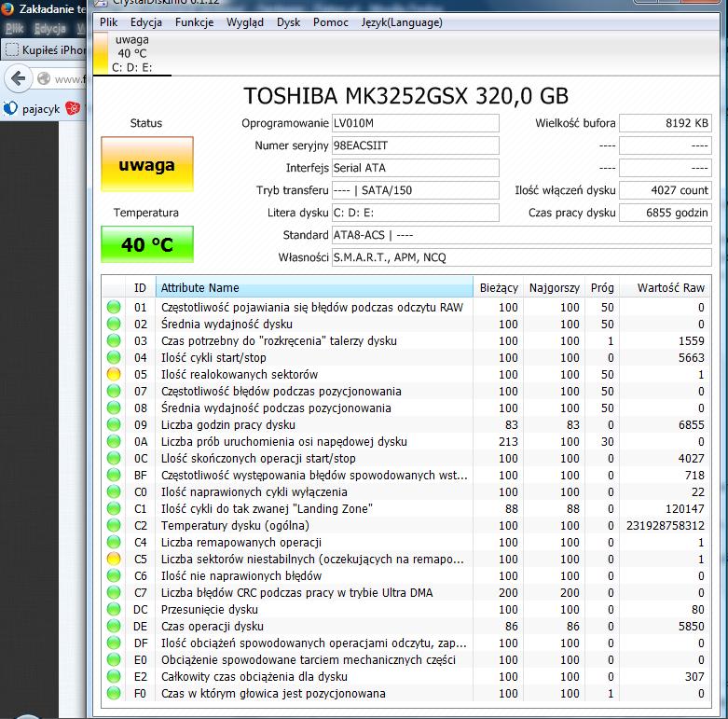Click the Standard field ATA8-ACS

pos(522,235)
